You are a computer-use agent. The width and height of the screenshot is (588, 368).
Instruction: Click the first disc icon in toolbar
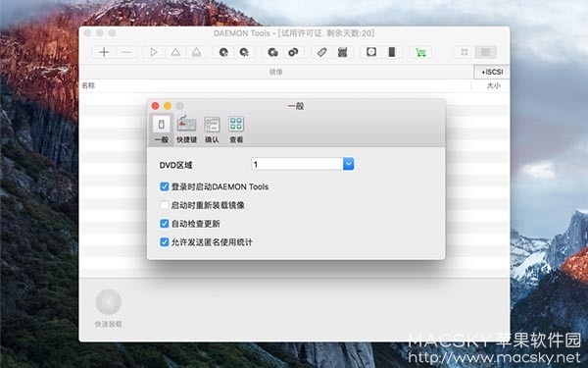[223, 52]
